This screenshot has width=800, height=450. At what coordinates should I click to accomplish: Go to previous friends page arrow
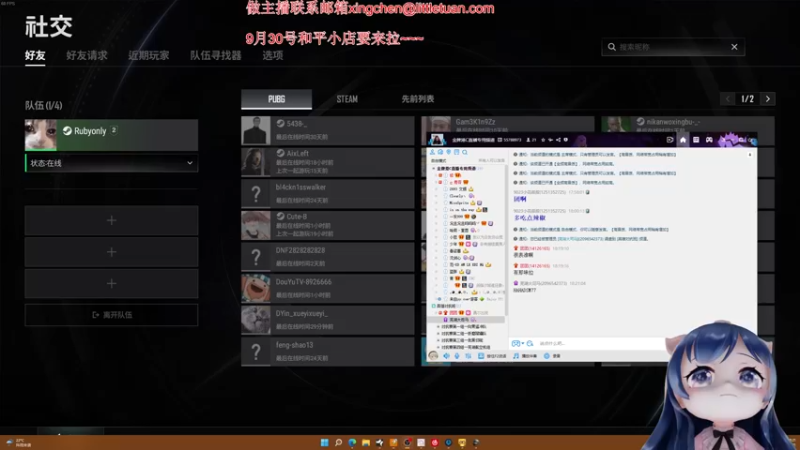click(728, 99)
